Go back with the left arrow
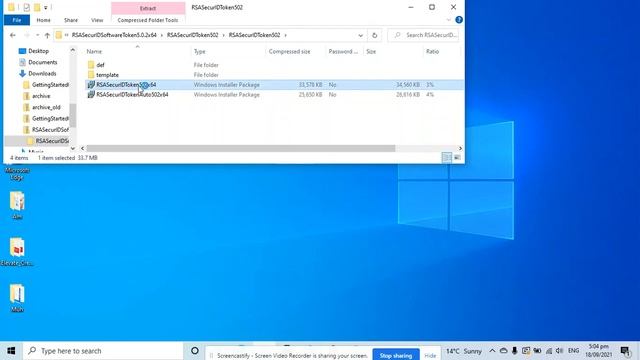 pyautogui.click(x=13, y=36)
